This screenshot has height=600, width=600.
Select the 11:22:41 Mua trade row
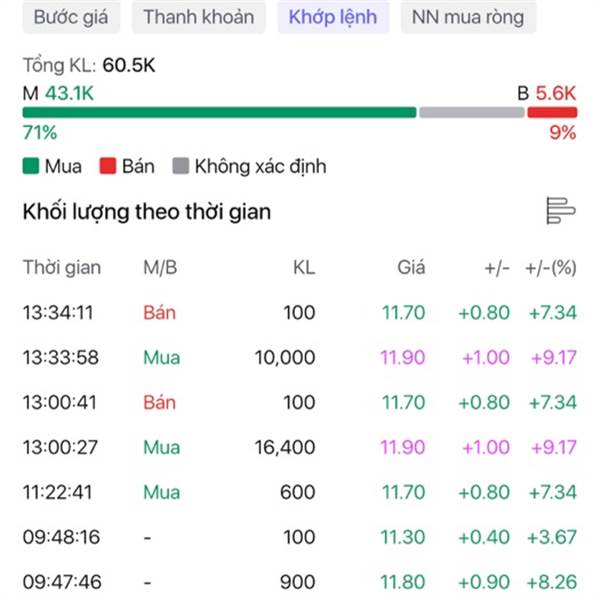click(x=300, y=492)
